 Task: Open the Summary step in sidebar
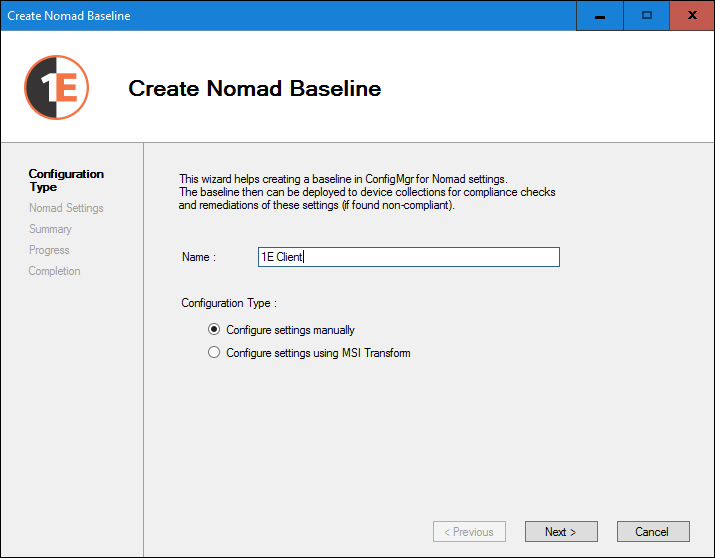point(50,229)
